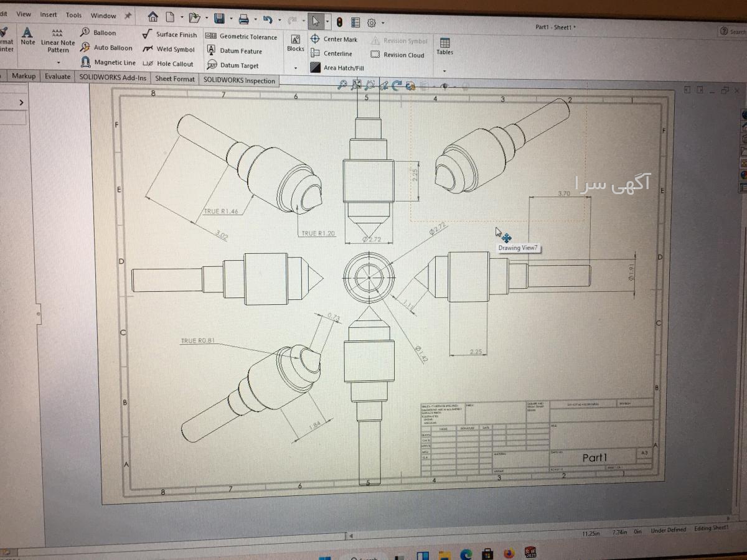Open the Print dropdown arrow

(x=256, y=21)
